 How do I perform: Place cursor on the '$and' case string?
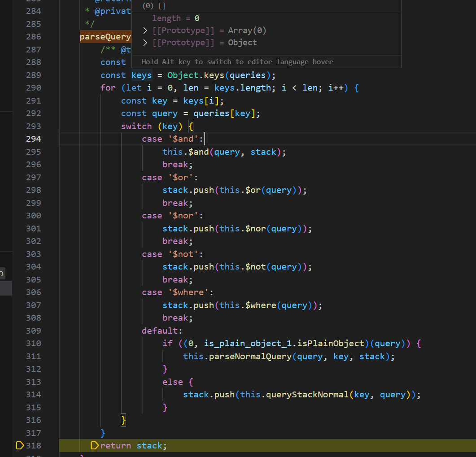183,139
